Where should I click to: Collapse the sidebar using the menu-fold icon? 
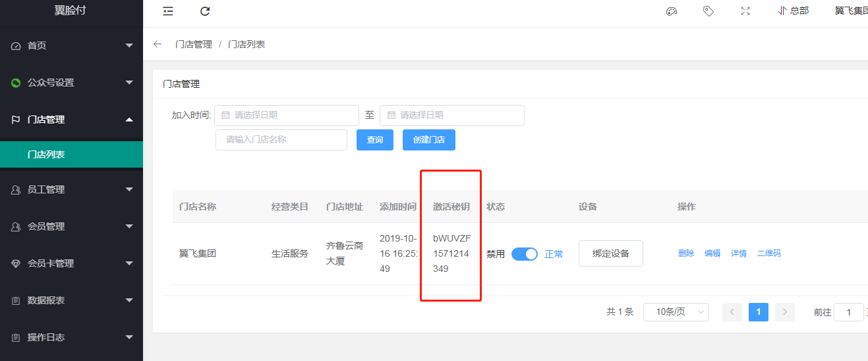(168, 11)
